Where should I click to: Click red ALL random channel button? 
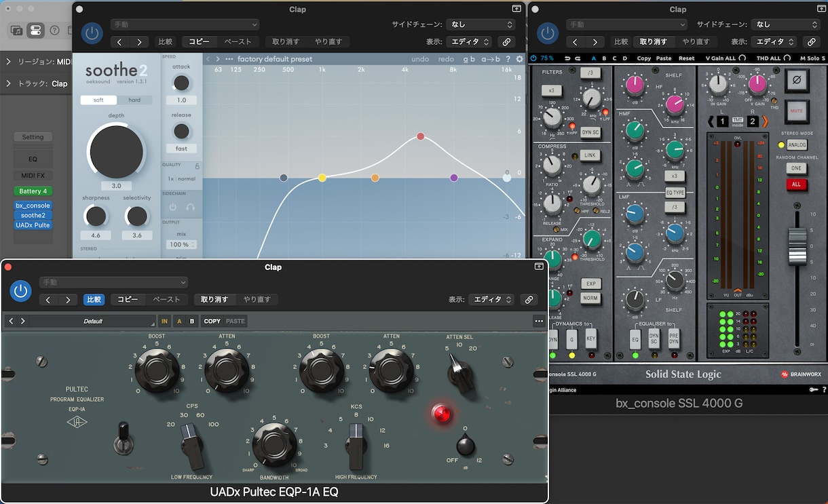pos(796,185)
